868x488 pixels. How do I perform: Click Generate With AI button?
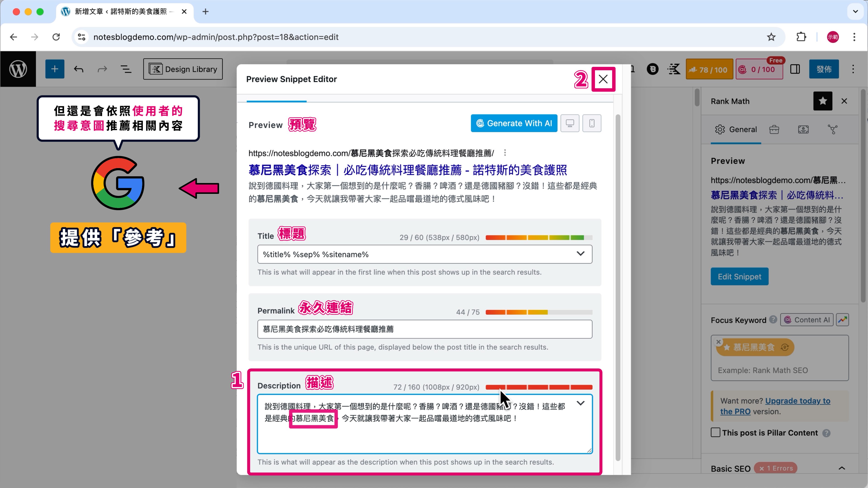point(514,123)
